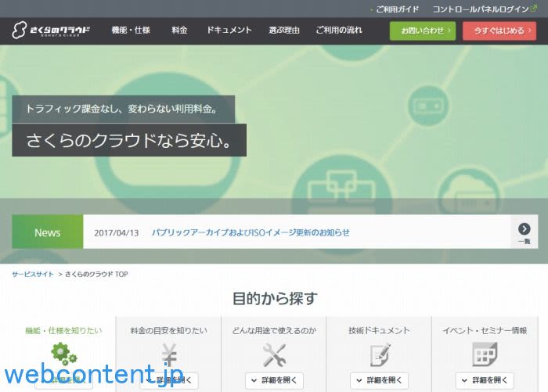
Task: Click the yen symbol pricing icon
Action: (x=169, y=354)
